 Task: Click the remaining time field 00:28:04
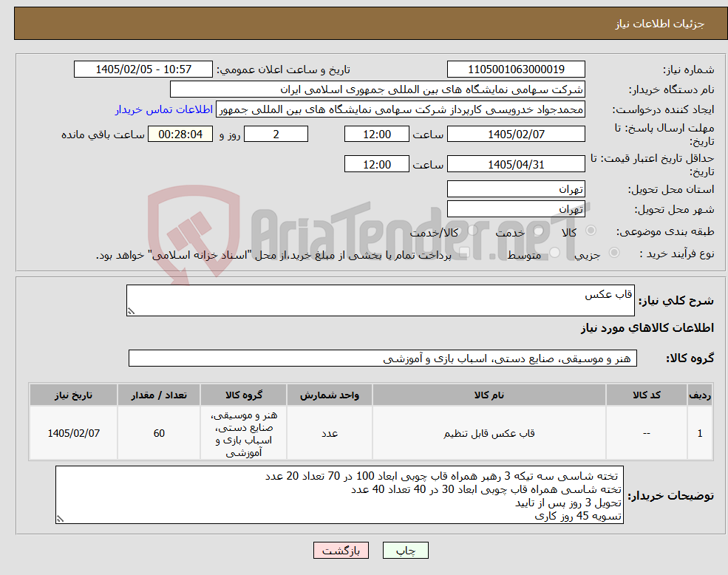coord(180,135)
